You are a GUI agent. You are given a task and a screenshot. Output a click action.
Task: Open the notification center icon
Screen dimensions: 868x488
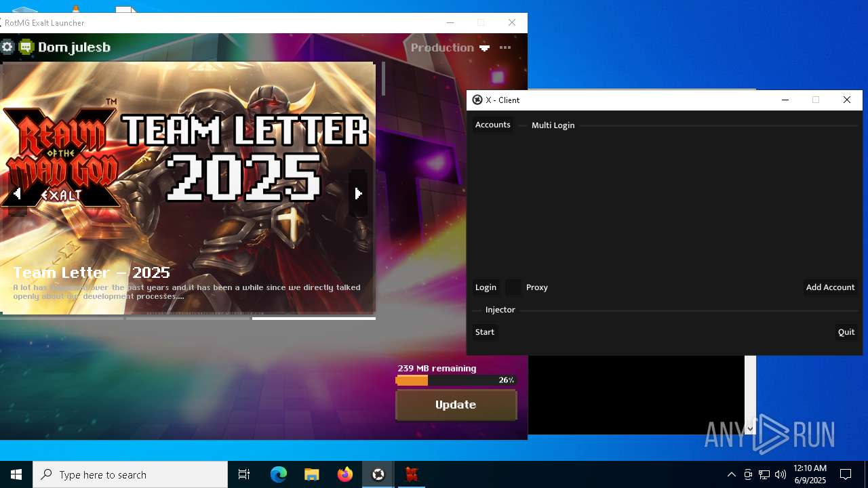click(x=846, y=474)
